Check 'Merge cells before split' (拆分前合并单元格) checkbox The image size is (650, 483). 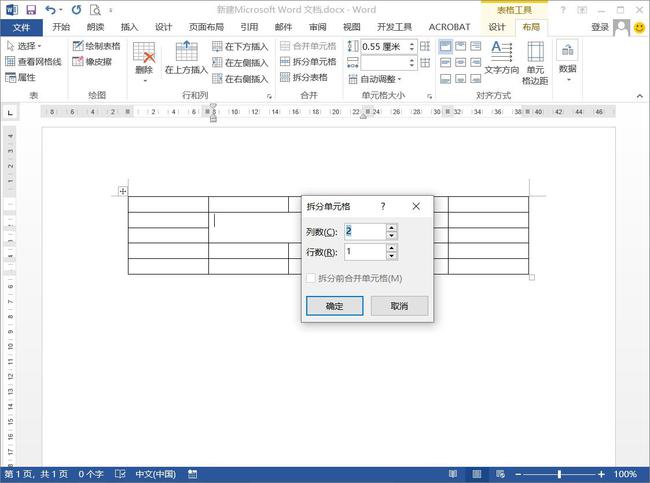311,278
